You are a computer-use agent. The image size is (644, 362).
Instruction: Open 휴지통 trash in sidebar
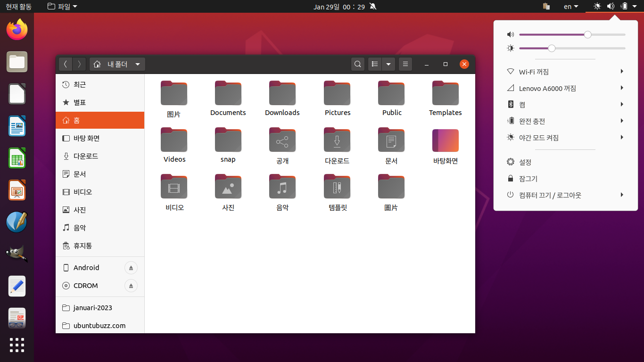[100, 246]
